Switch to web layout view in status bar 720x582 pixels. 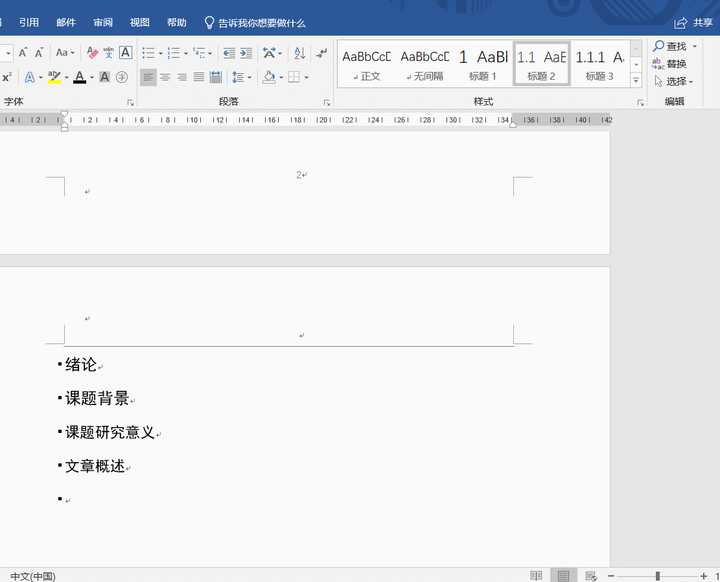591,575
